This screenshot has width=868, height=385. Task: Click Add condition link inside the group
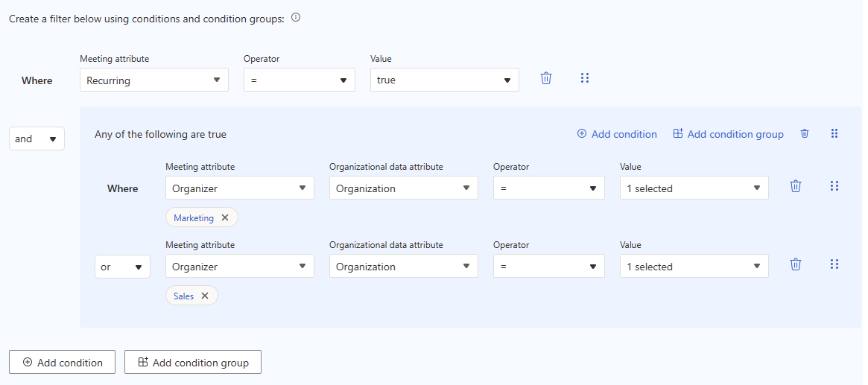[x=617, y=135]
